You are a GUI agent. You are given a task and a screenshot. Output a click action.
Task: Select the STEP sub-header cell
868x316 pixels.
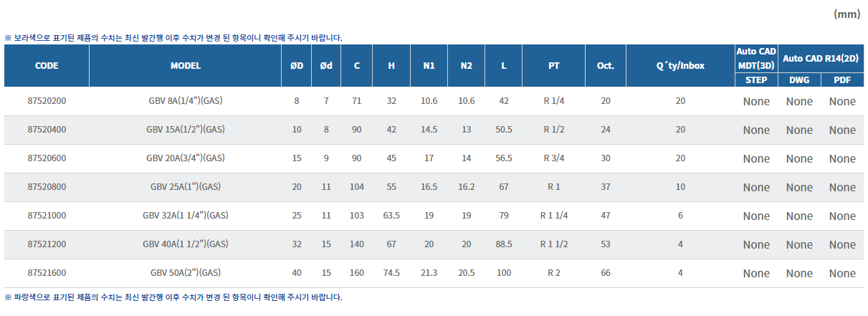pyautogui.click(x=756, y=80)
